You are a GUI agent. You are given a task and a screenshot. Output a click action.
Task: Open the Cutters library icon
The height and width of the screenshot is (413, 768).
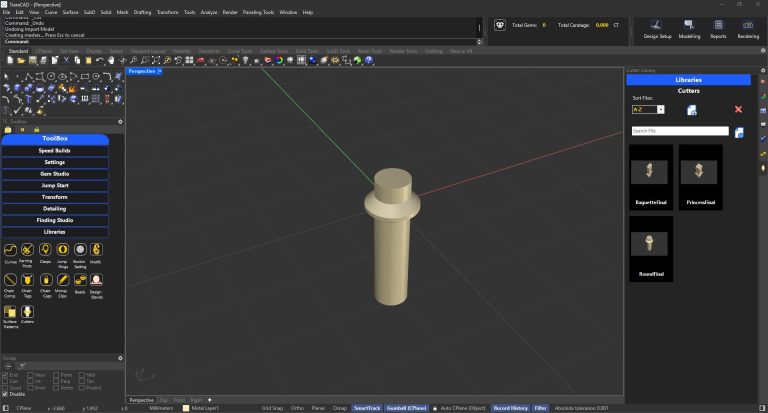(x=28, y=313)
